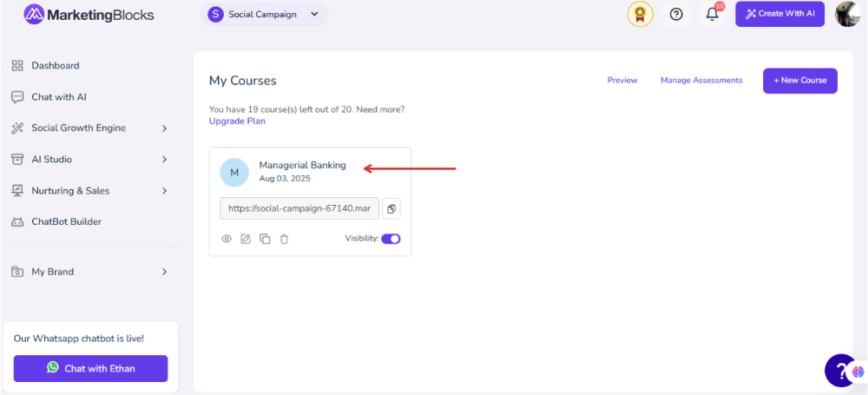Click the Dashboard grid icon
The width and height of the screenshot is (868, 395).
click(17, 65)
